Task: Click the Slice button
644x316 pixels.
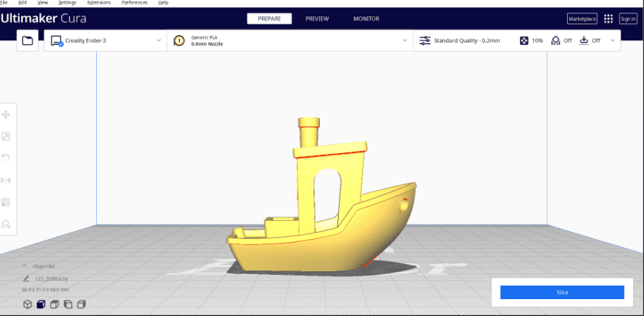Action: pos(562,293)
